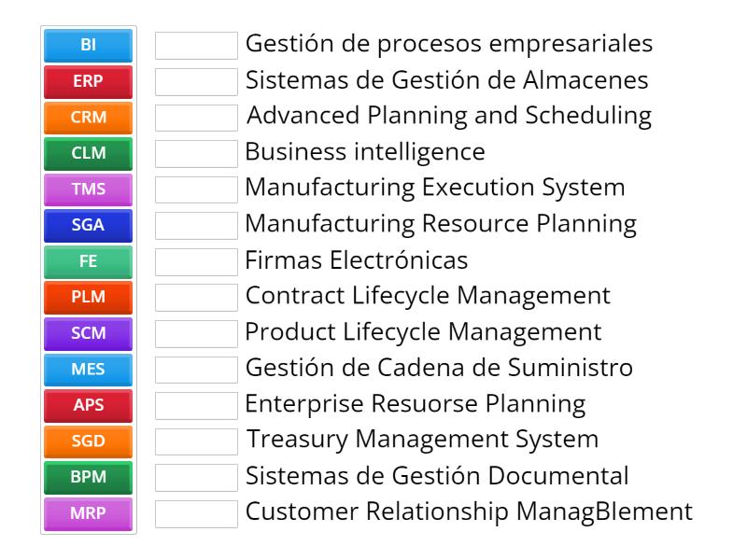Image resolution: width=747 pixels, height=560 pixels.
Task: Select the red ERP tile
Action: click(89, 81)
